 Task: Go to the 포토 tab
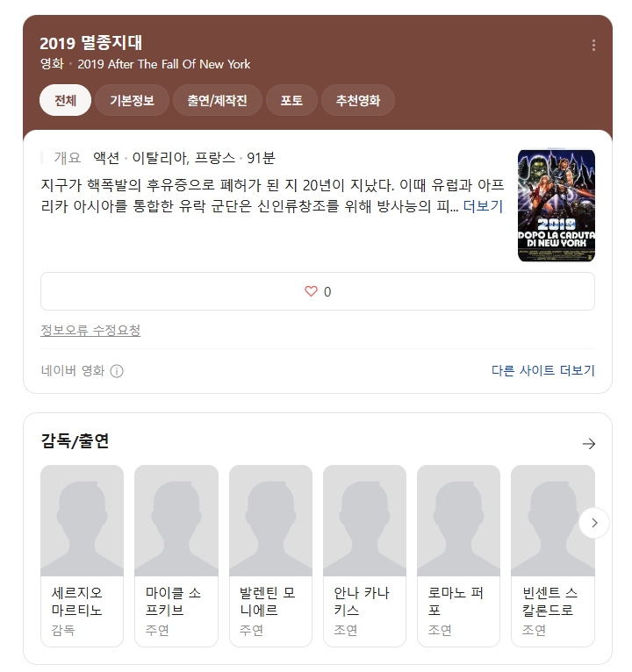291,100
